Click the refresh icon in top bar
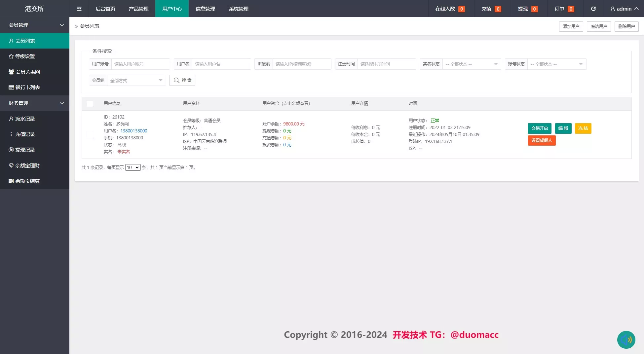Viewport: 644px width, 354px height. coord(593,9)
